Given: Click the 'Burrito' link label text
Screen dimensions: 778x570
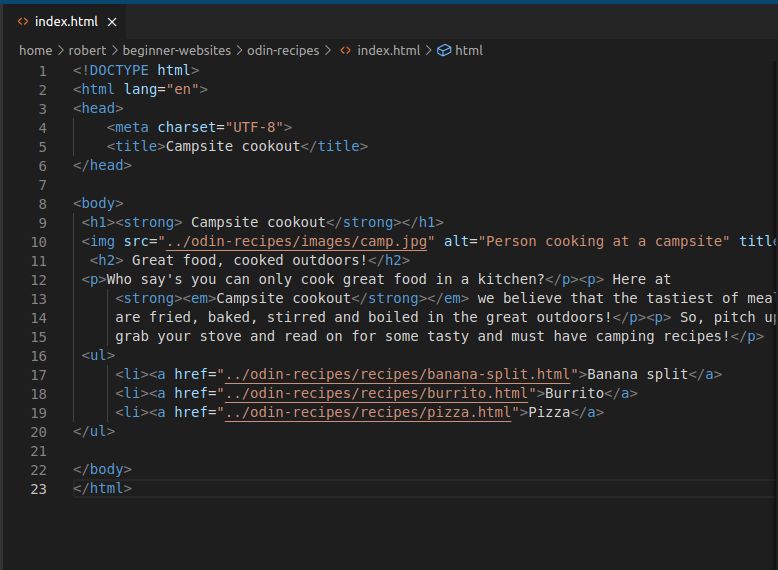Looking at the screenshot, I should [575, 393].
